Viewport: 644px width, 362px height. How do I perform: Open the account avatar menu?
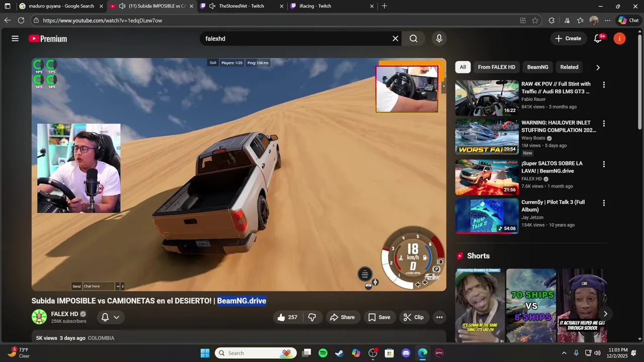tap(620, 39)
